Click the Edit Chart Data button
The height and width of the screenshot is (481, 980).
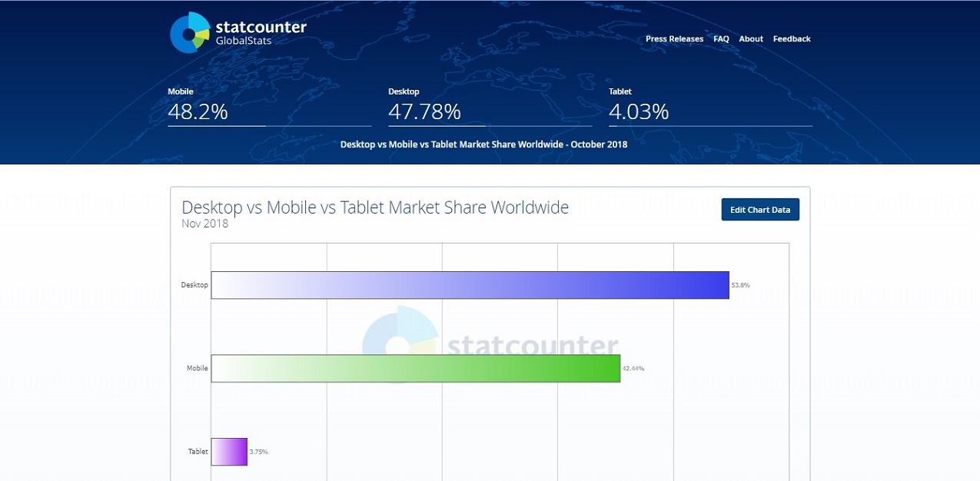click(x=760, y=210)
